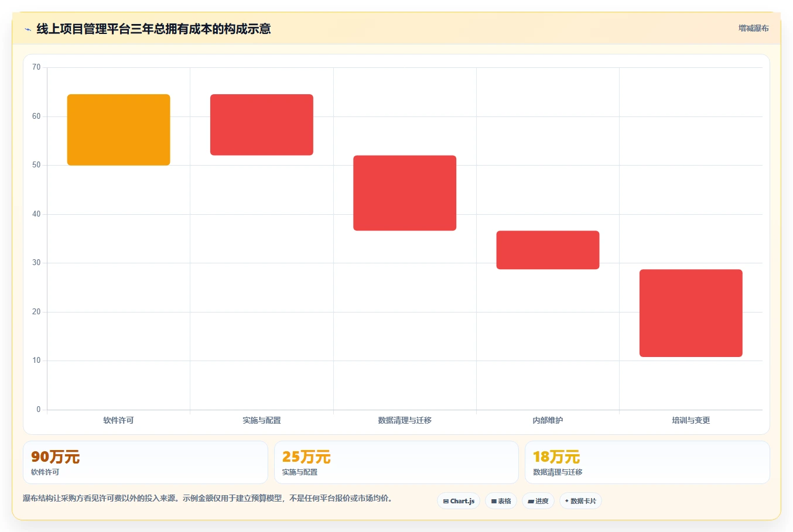The width and height of the screenshot is (793, 532).
Task: Open the 90万元 软件许可 data card
Action: [x=145, y=462]
